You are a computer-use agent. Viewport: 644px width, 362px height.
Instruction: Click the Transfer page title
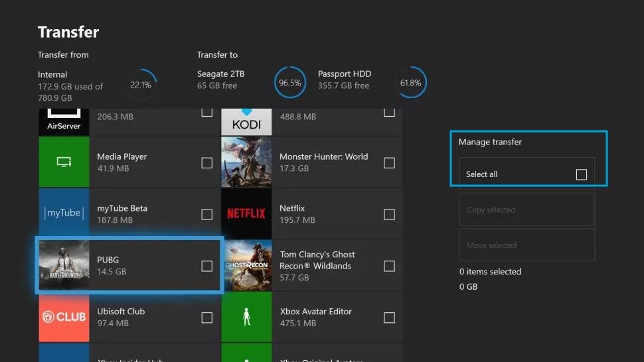[x=68, y=32]
